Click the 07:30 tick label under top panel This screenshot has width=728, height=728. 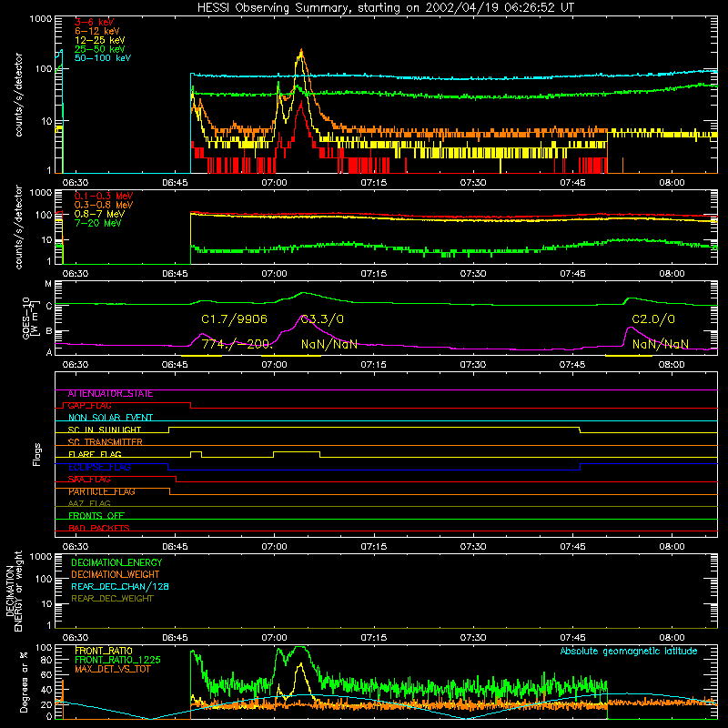(x=473, y=183)
